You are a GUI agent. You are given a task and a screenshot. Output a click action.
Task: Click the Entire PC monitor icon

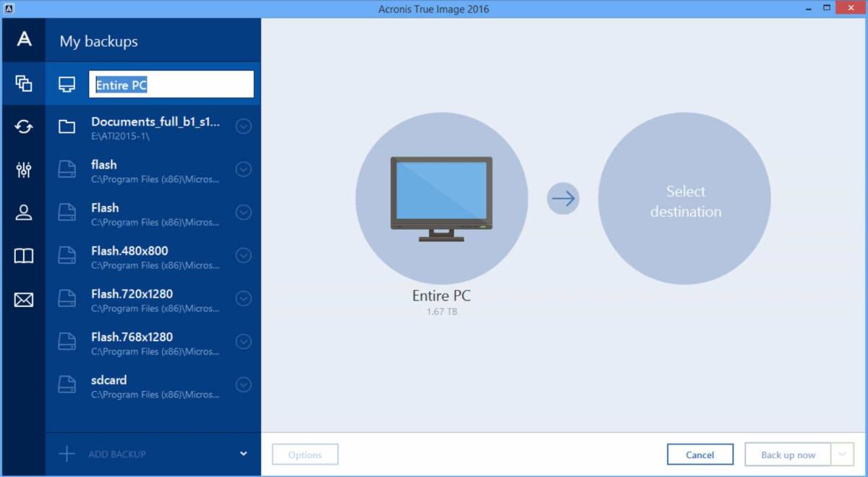click(x=67, y=84)
